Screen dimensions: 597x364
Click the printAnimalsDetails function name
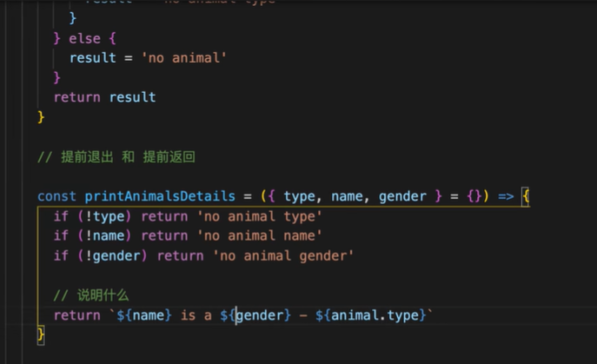point(160,196)
